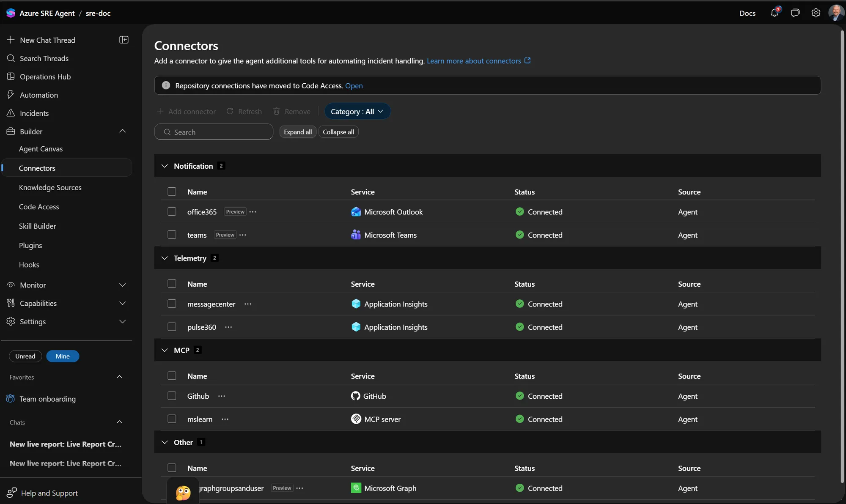This screenshot has width=846, height=504.
Task: Click the pulse360 Connected status checkmark
Action: click(x=520, y=327)
